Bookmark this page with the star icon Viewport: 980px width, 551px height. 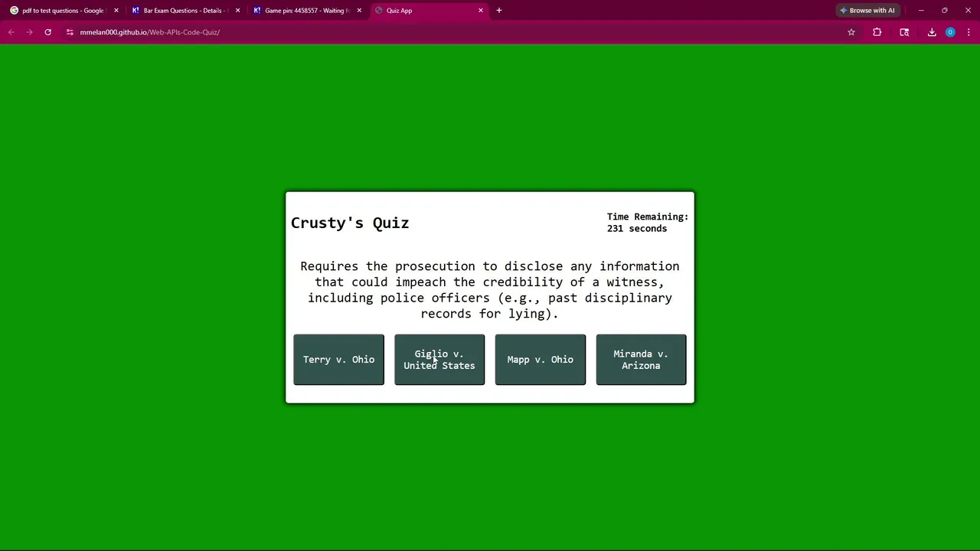tap(851, 32)
